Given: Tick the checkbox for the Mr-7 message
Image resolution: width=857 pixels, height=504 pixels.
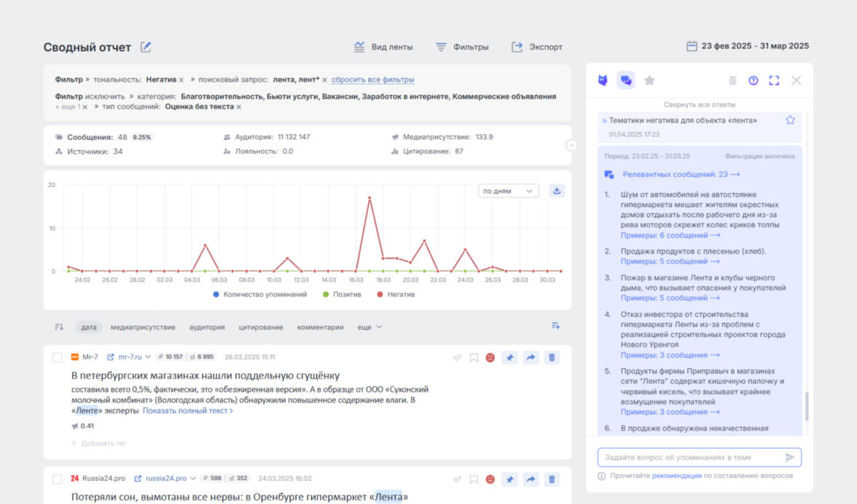Looking at the screenshot, I should 58,357.
